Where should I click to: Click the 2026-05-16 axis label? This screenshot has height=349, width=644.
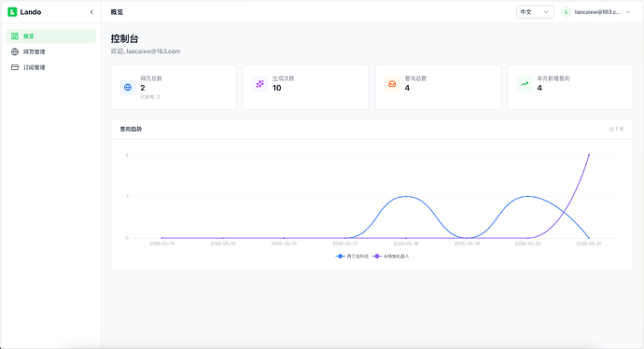tap(284, 244)
